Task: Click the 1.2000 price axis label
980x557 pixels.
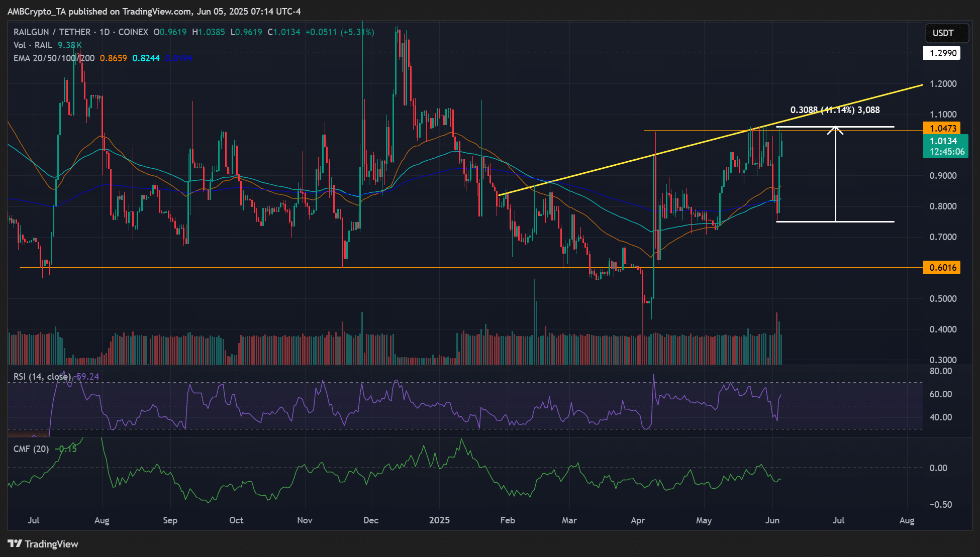Action: click(x=943, y=84)
